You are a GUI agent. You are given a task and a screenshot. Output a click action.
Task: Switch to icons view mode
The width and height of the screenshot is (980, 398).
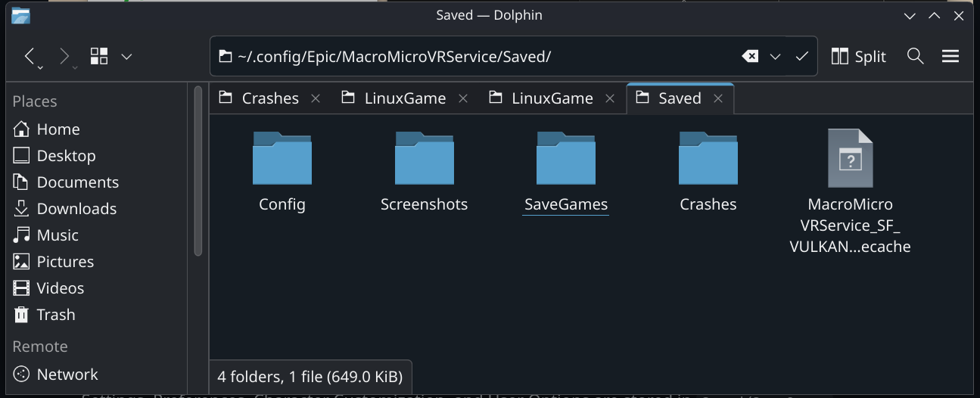99,56
